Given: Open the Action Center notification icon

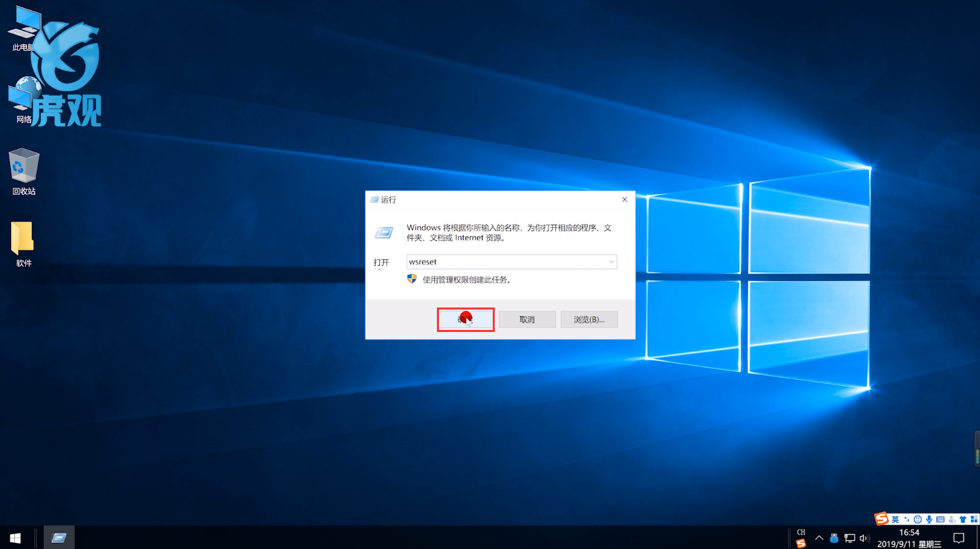Looking at the screenshot, I should (x=959, y=538).
